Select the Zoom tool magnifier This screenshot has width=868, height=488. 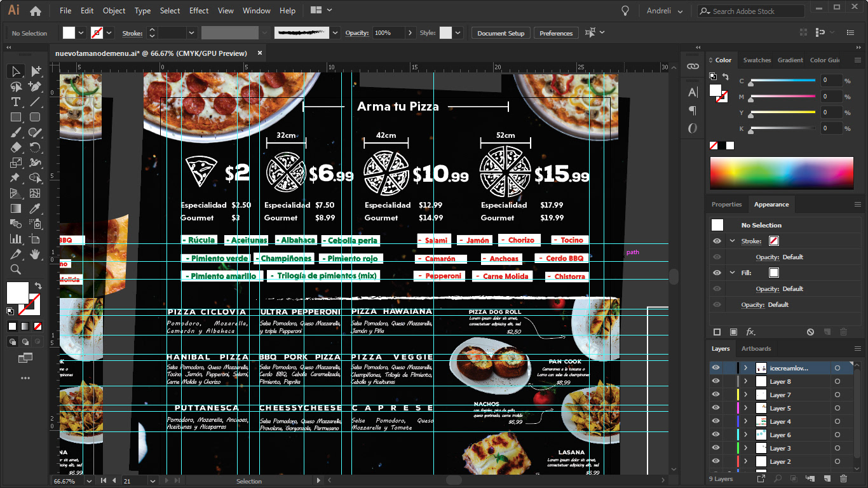click(16, 269)
